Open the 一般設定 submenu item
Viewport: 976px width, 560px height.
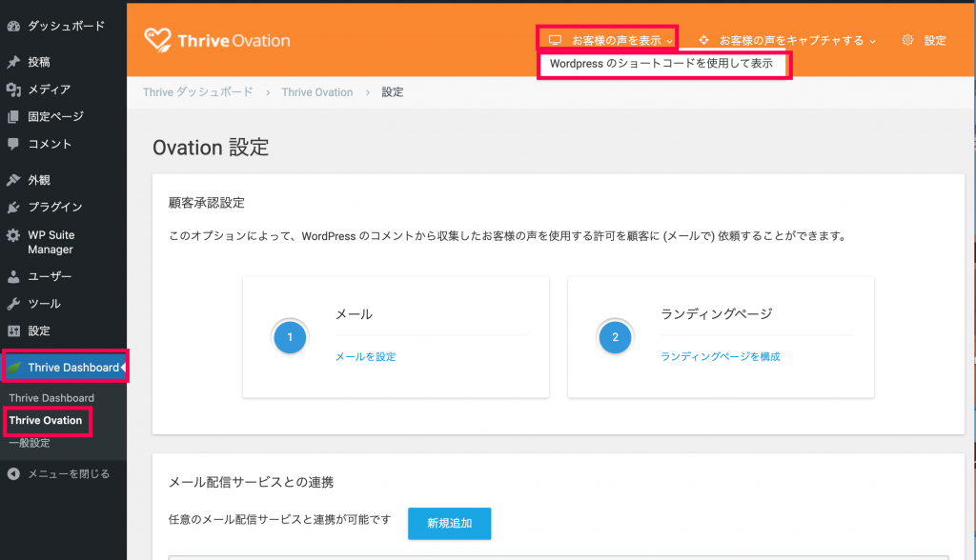(x=30, y=443)
